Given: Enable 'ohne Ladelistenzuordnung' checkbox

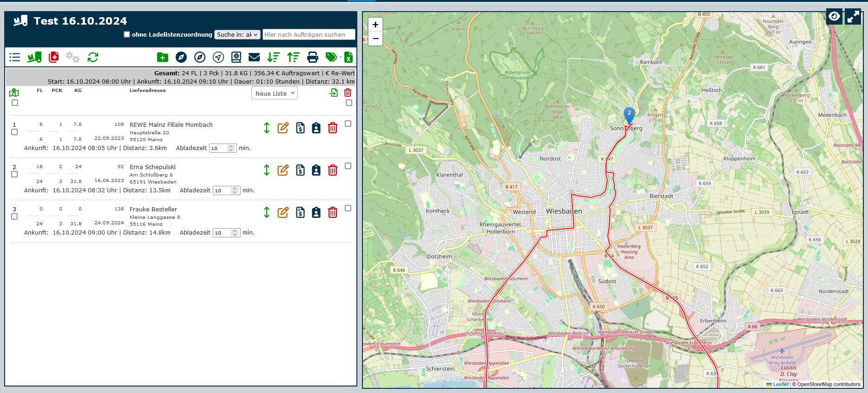Looking at the screenshot, I should [127, 34].
